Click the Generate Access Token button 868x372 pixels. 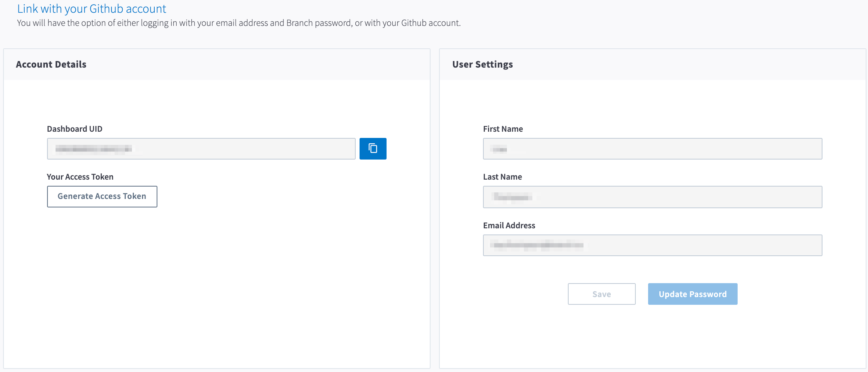coord(102,197)
